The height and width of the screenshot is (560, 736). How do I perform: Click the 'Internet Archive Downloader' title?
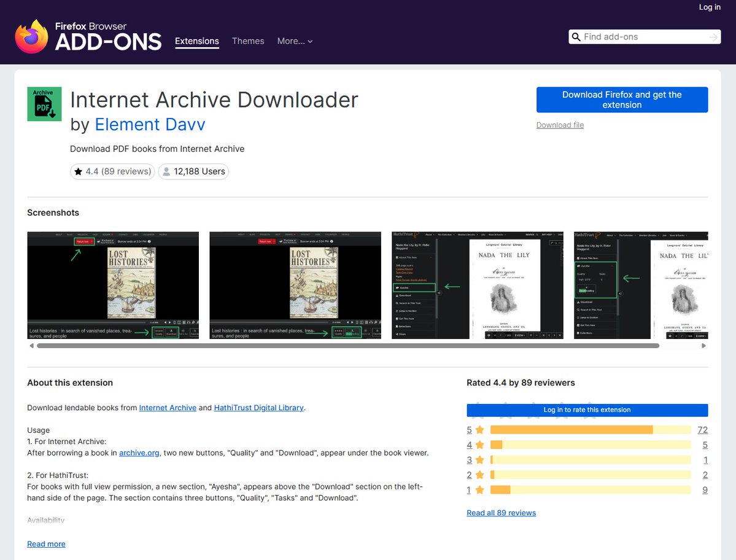[x=214, y=100]
